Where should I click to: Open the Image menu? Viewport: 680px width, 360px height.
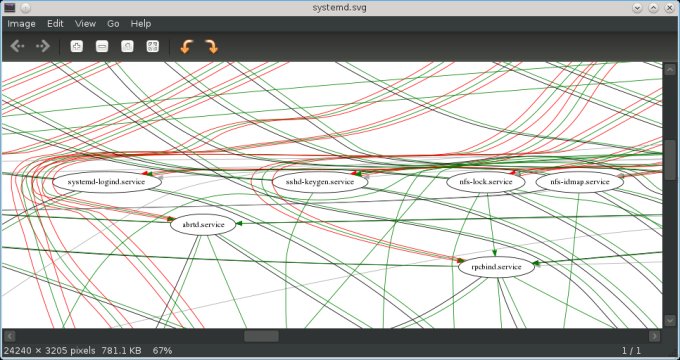21,24
